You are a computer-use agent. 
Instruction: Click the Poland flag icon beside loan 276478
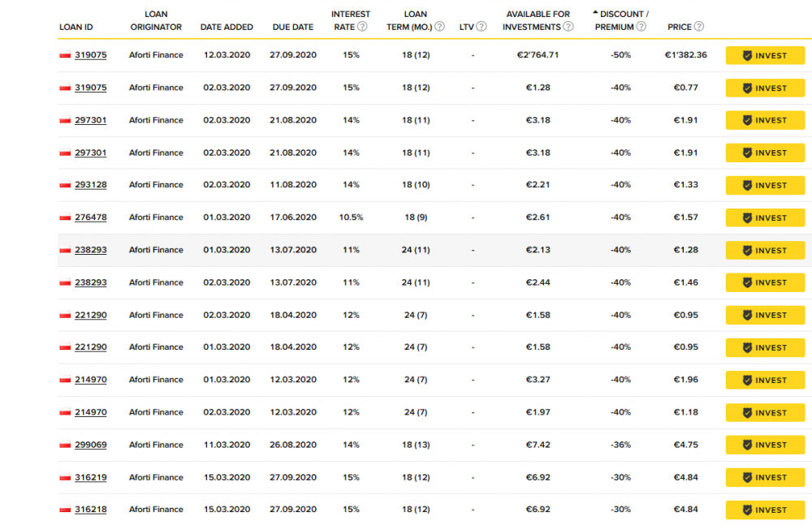[65, 217]
